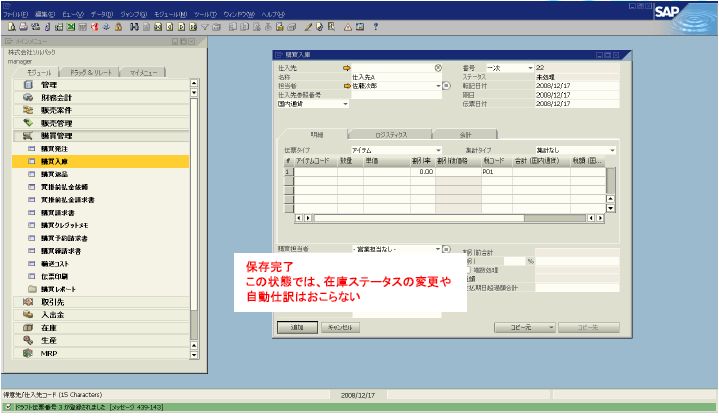Screen dimensions: 719x416
Task: Click the padlock lock-screen toolbar icon
Action: (118, 27)
